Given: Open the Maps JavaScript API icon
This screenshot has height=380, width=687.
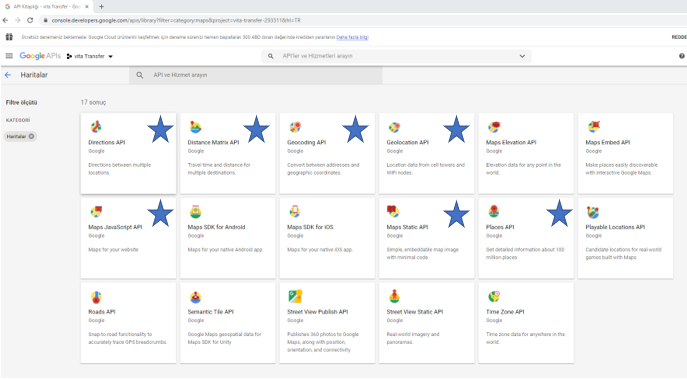Looking at the screenshot, I should click(x=96, y=212).
